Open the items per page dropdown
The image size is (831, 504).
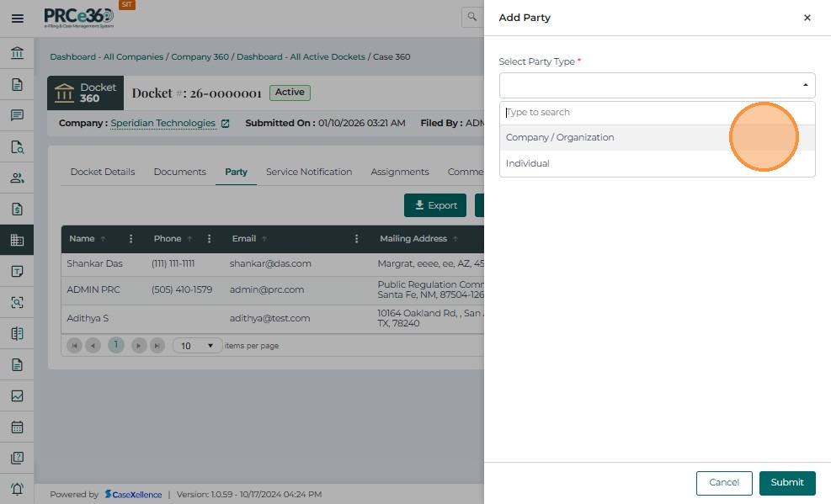[x=197, y=346]
